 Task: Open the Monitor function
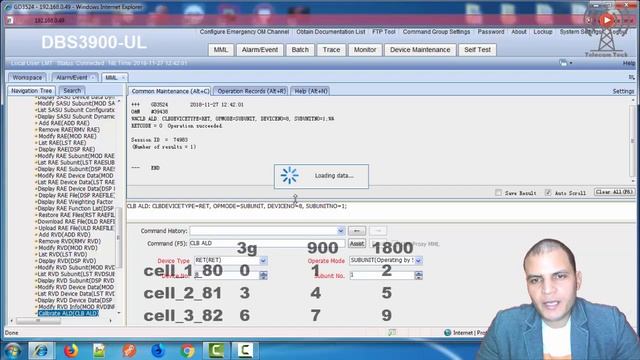point(365,50)
